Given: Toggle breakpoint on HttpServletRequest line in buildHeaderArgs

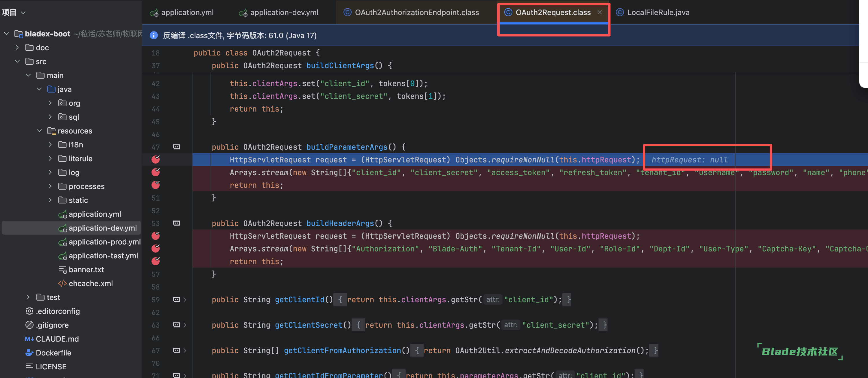Looking at the screenshot, I should [156, 236].
